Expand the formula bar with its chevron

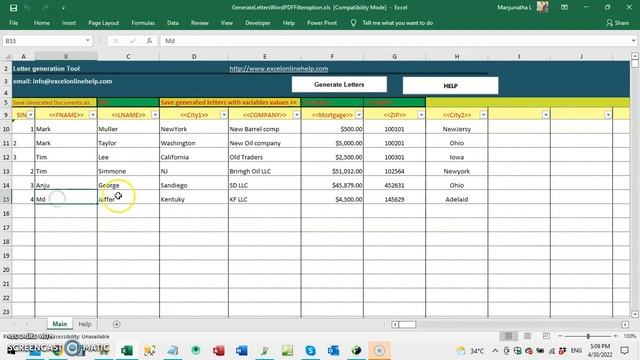633,41
